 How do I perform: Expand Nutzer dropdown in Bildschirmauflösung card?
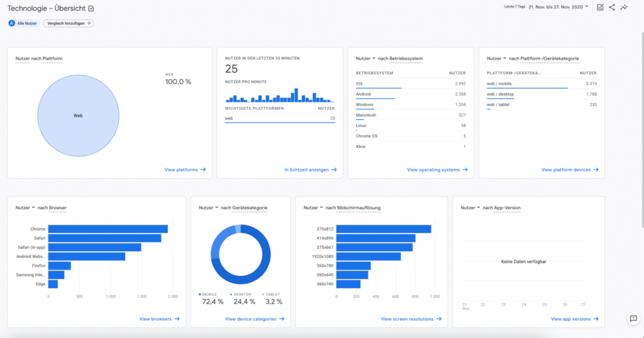[x=321, y=207]
